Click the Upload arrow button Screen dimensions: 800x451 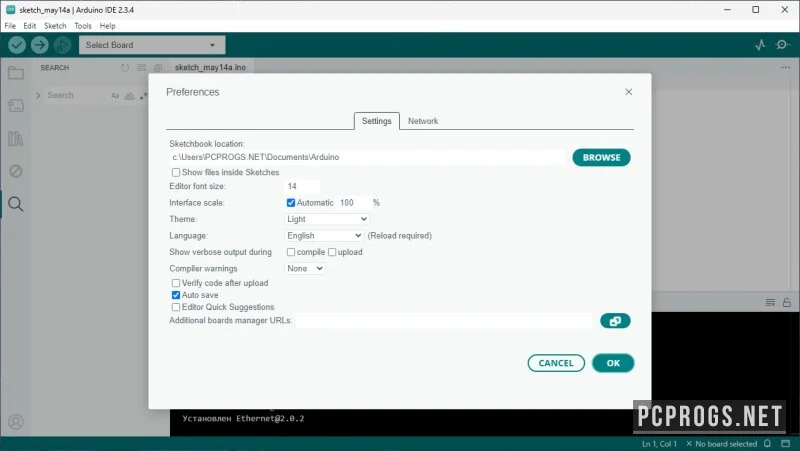click(39, 45)
